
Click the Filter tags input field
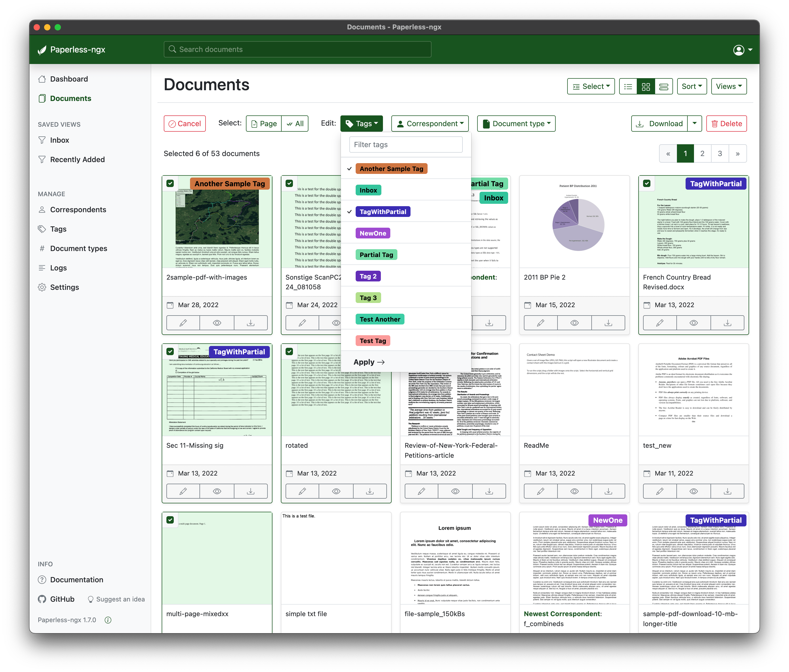coord(406,145)
